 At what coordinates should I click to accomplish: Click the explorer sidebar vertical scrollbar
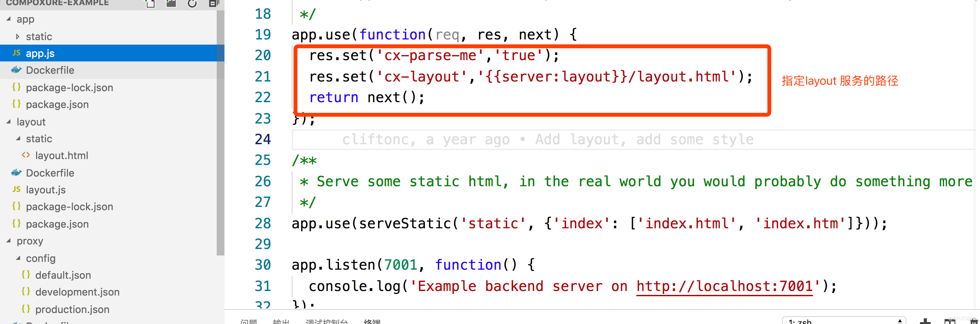[x=220, y=133]
